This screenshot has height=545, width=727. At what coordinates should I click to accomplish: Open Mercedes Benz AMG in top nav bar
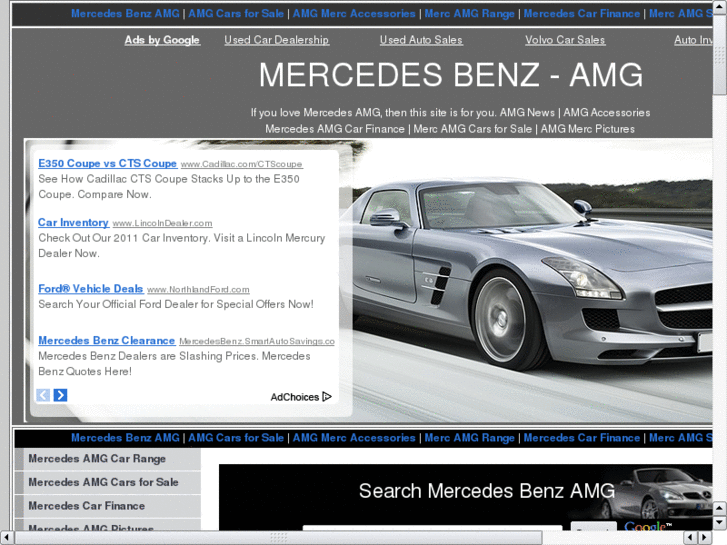coord(125,13)
